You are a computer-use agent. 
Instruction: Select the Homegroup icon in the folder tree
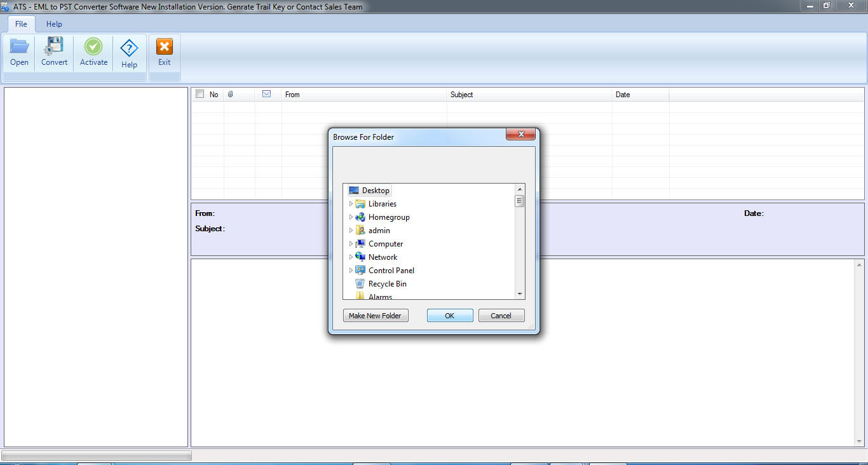pyautogui.click(x=360, y=217)
